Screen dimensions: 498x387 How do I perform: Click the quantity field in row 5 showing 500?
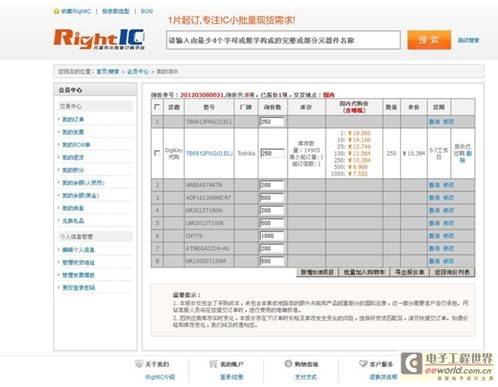point(272,223)
